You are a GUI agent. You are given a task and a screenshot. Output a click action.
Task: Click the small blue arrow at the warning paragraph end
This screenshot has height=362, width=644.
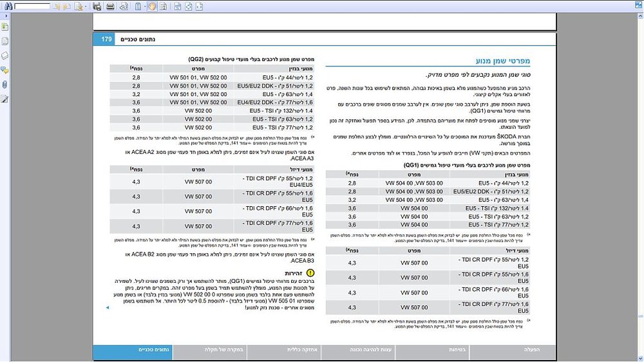(x=108, y=307)
